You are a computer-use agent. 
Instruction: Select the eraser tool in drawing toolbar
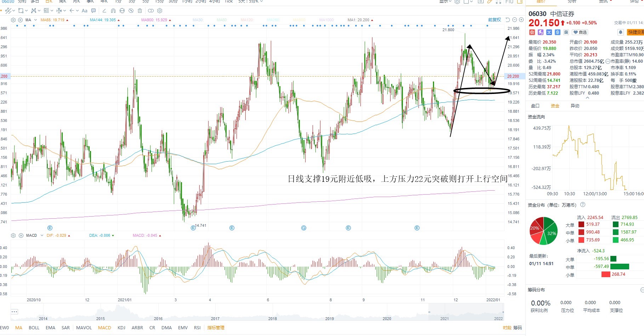pyautogui.click(x=104, y=11)
